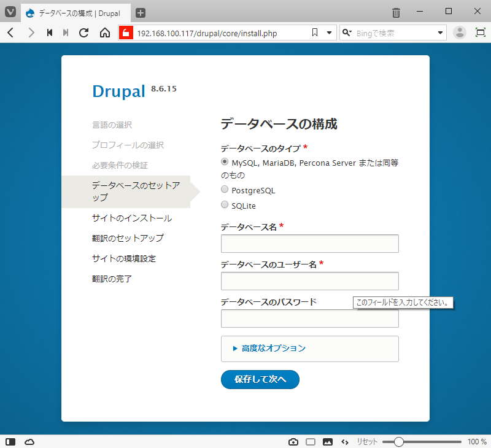This screenshot has height=448, width=491.
Task: Select the データベースの構成 | Drupal tab
Action: tap(75, 13)
